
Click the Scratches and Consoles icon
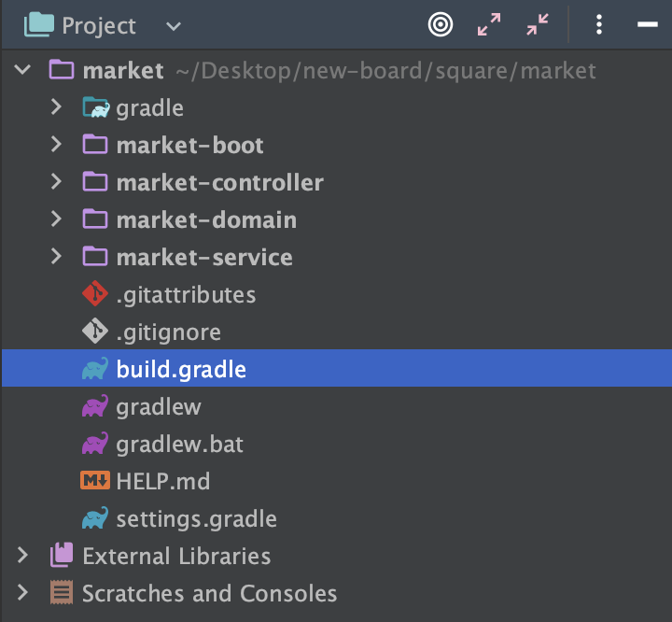click(x=62, y=592)
